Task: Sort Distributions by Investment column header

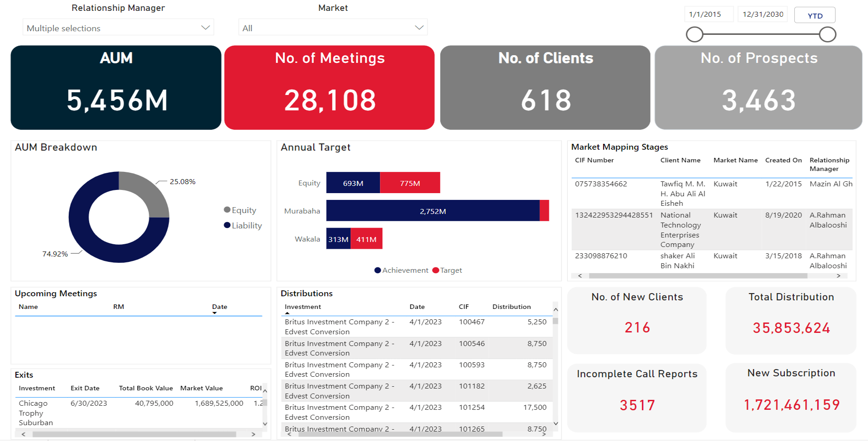Action: 302,307
